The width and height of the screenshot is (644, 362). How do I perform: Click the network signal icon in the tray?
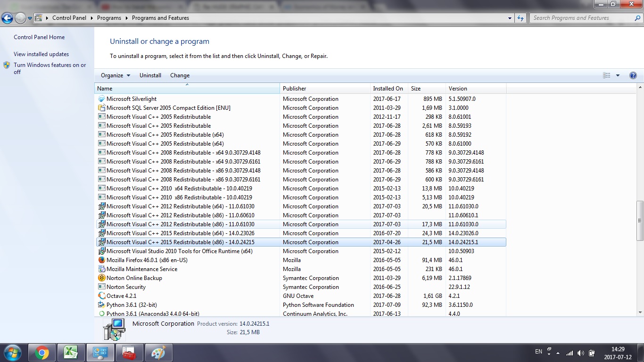tap(569, 352)
